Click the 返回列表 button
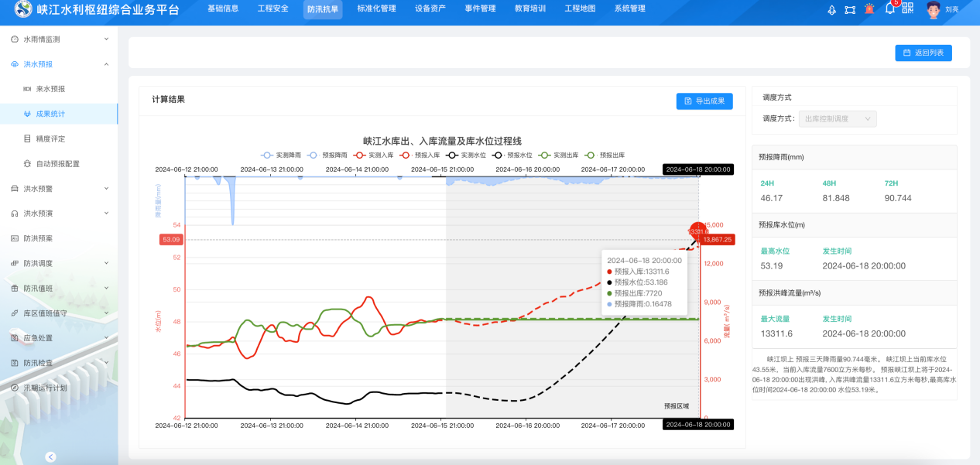This screenshot has width=980, height=465. point(923,53)
